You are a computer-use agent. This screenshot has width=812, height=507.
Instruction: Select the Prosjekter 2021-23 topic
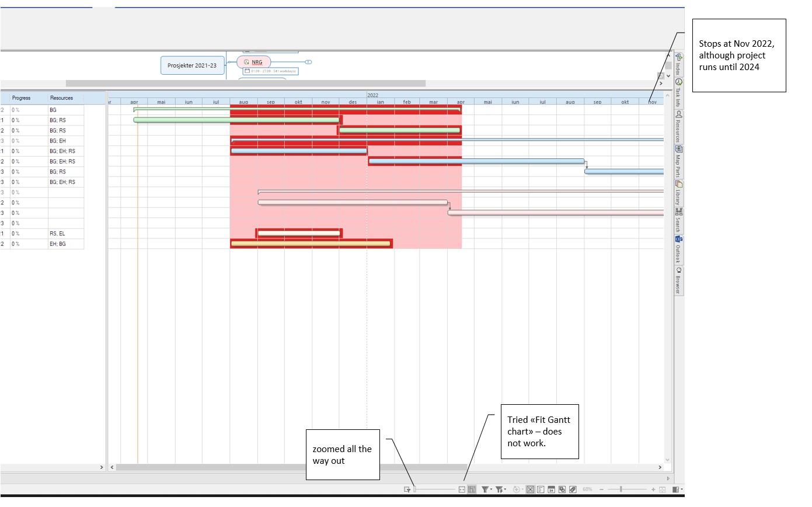coord(192,65)
